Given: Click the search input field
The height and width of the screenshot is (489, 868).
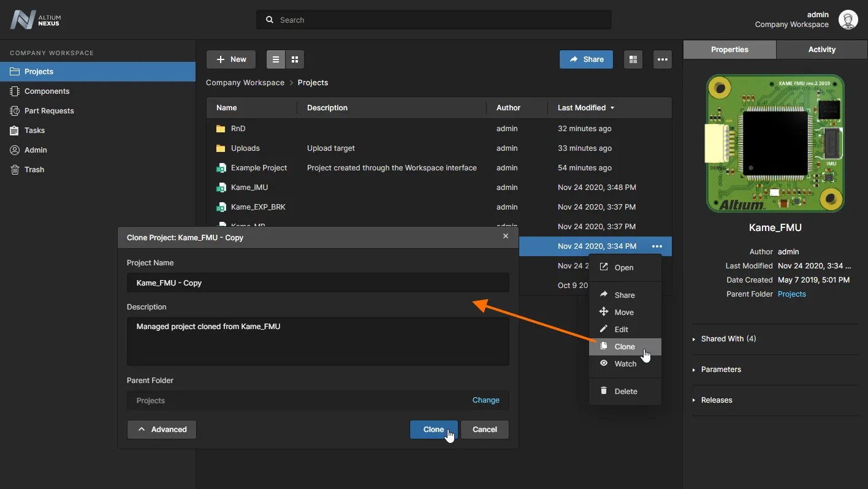Looking at the screenshot, I should [x=434, y=20].
